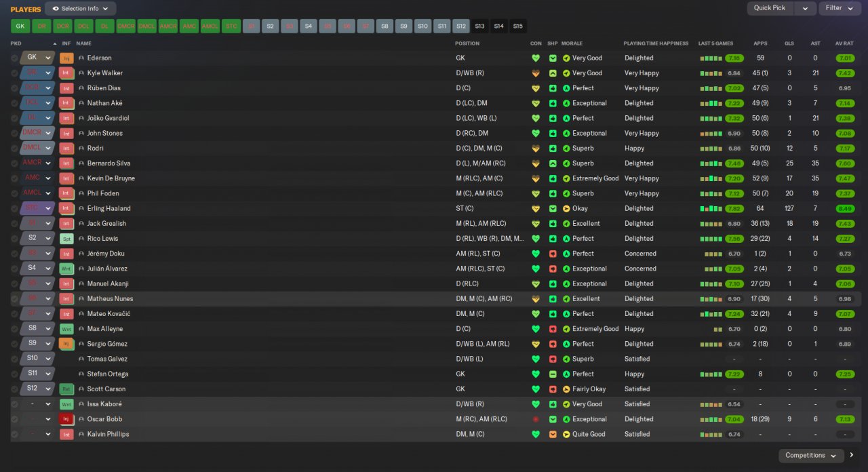Sort by the PKD column header

coord(16,43)
